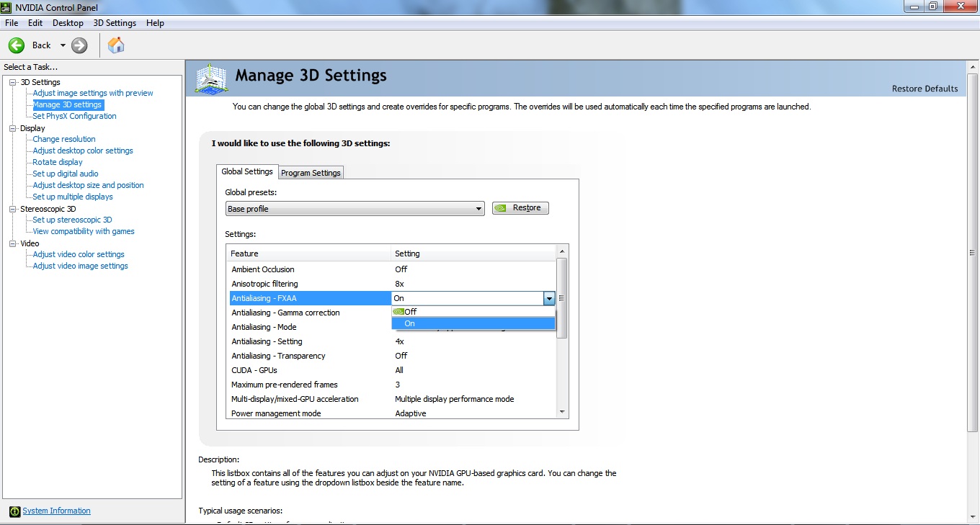The height and width of the screenshot is (525, 980).
Task: Click the System Information icon
Action: click(14, 511)
